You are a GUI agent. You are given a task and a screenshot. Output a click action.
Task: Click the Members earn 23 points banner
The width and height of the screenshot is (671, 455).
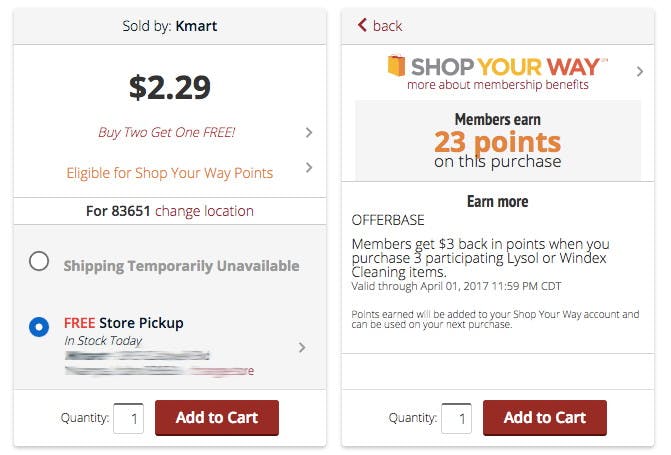tap(498, 141)
